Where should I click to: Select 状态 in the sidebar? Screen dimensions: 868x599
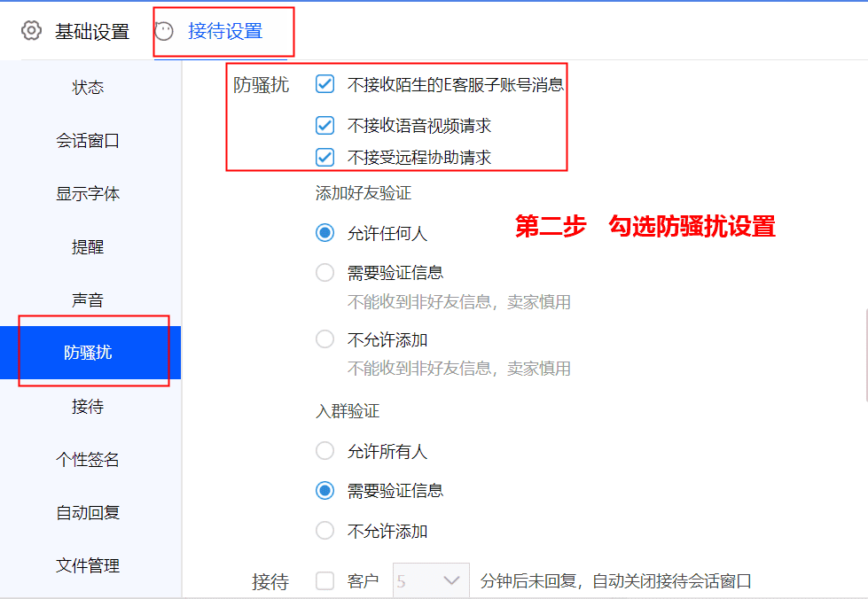(x=89, y=87)
